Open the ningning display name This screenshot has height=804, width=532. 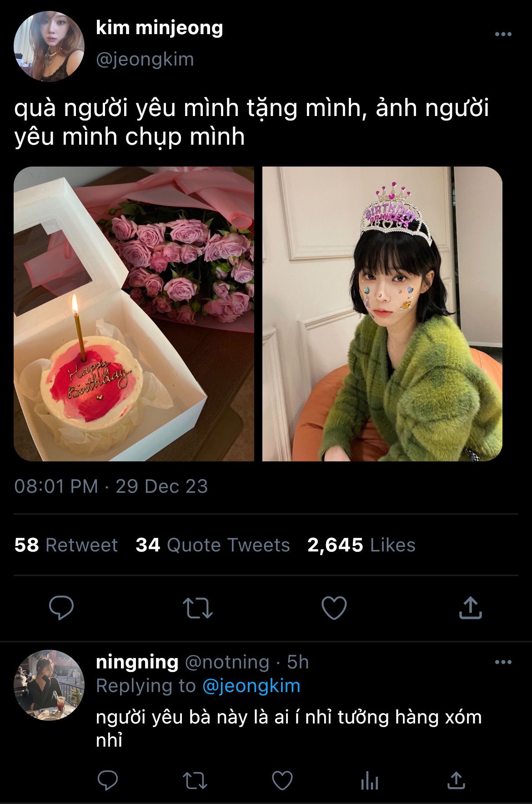coord(137,662)
